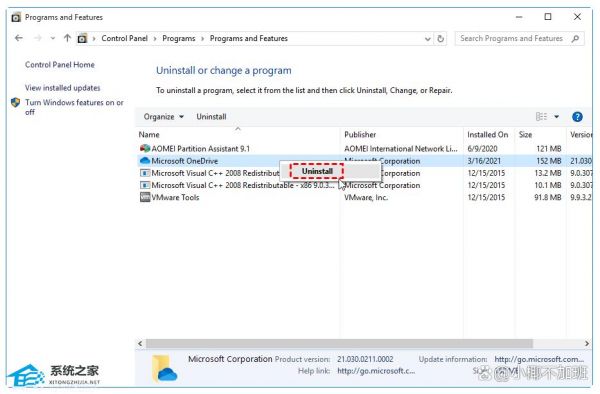
Task: Click the 121 MB size value
Action: (548, 148)
